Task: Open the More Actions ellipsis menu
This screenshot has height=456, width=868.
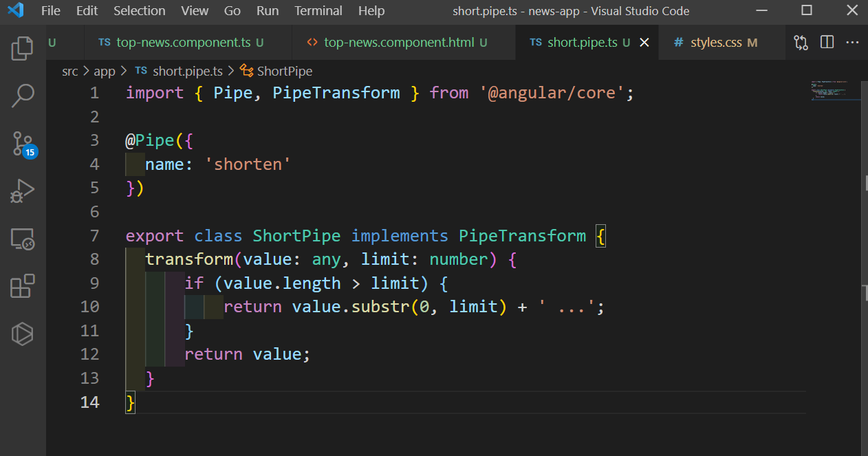Action: click(852, 43)
